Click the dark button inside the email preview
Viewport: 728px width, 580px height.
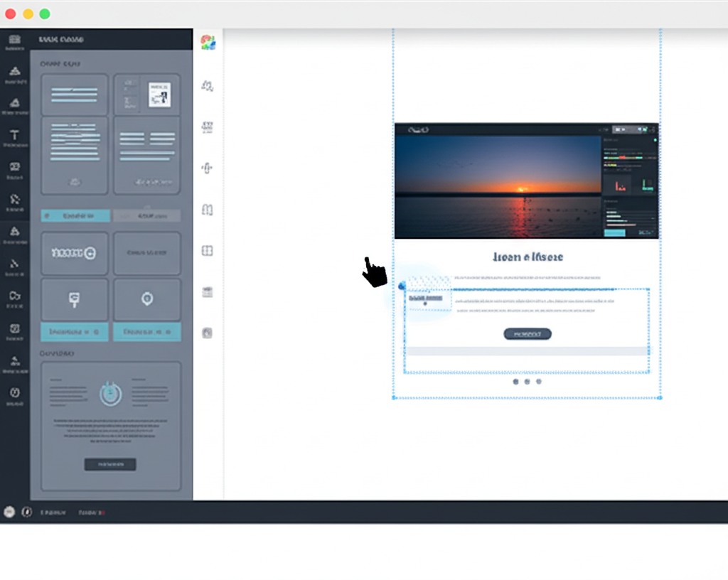click(x=527, y=334)
